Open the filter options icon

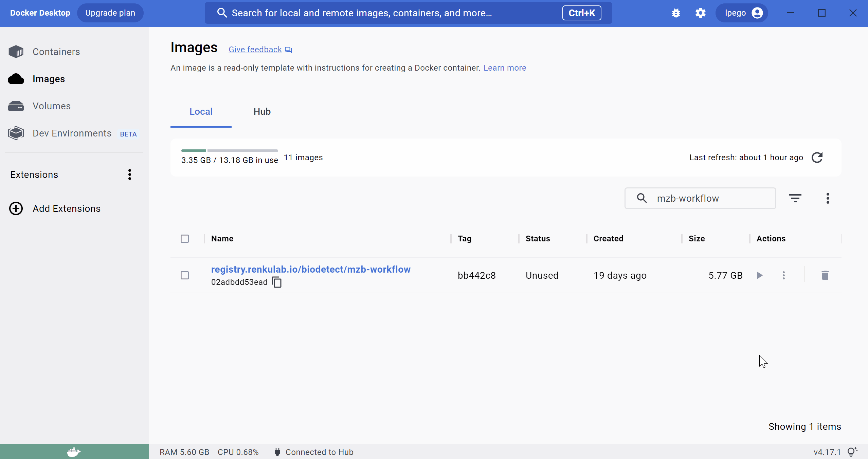pyautogui.click(x=795, y=198)
